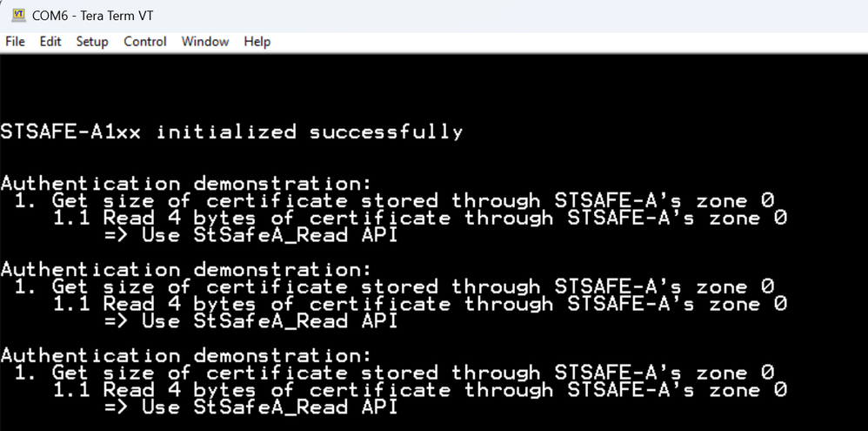Click the second Authentication demonstration heading
This screenshot has width=868, height=431.
pos(186,270)
